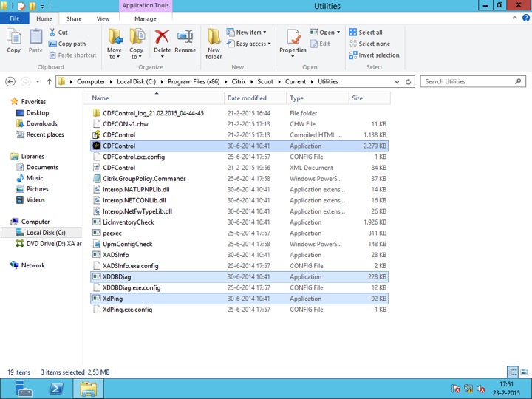Open the File menu tab
This screenshot has height=399, width=532.
15,18
